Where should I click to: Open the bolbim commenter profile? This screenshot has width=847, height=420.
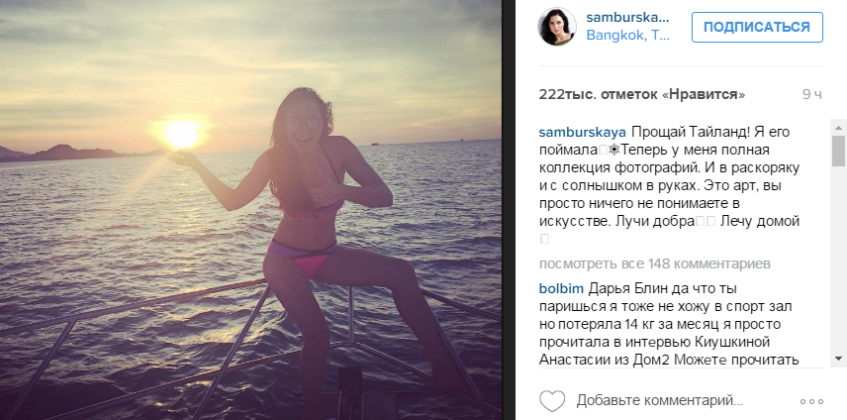pyautogui.click(x=561, y=289)
